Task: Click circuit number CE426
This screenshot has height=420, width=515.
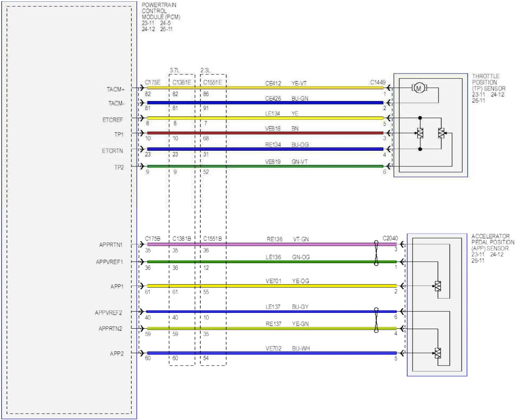Action: pos(273,99)
